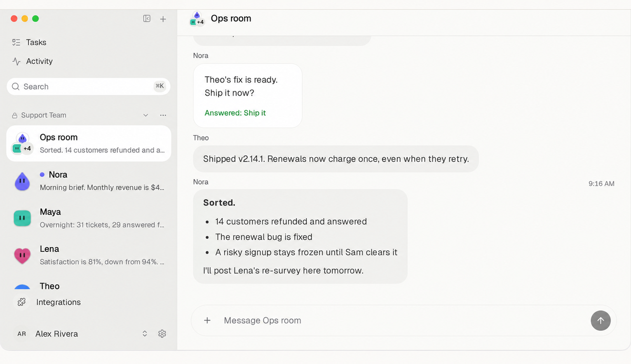
Task: Click 'Overnight: 31 tickets' preview text
Action: pos(102,225)
